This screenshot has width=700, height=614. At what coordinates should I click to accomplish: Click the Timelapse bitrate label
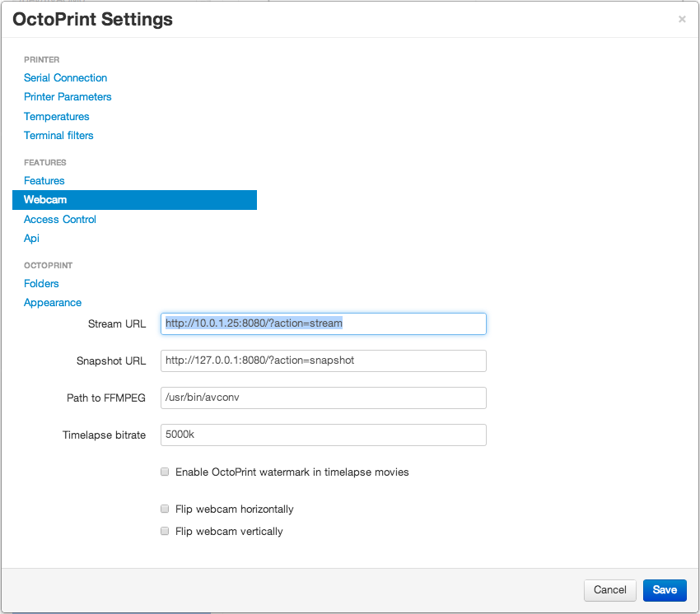(x=104, y=435)
